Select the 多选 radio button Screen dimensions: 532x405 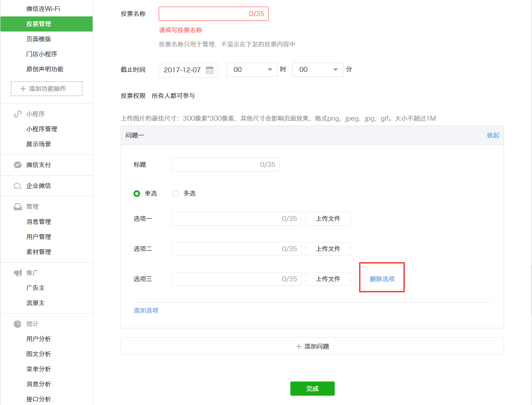coord(175,193)
